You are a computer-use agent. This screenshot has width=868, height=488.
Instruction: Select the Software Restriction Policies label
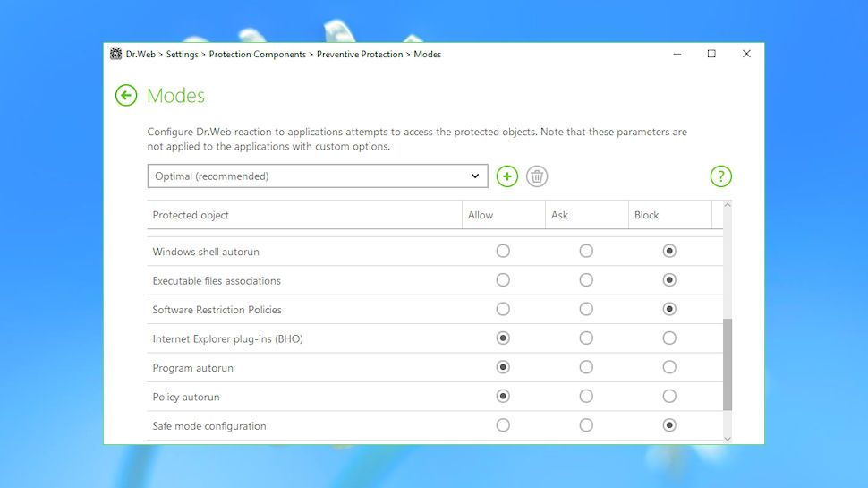217,310
